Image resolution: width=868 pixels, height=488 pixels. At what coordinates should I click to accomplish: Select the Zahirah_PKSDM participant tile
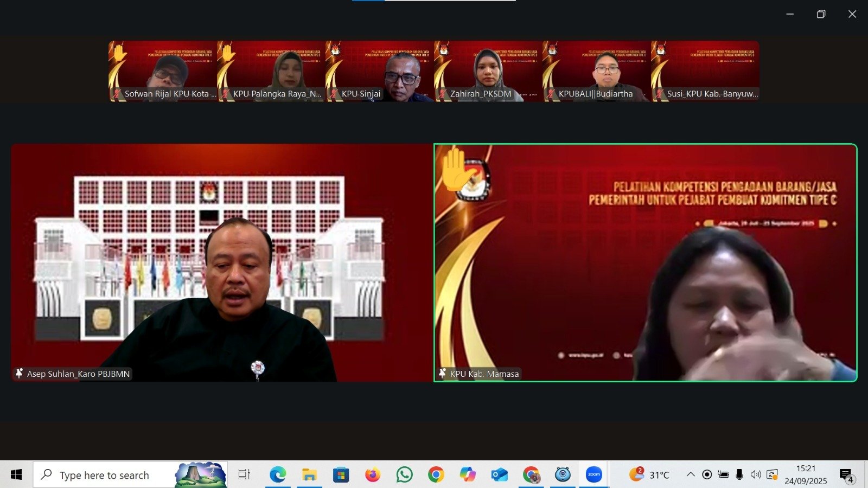click(488, 71)
